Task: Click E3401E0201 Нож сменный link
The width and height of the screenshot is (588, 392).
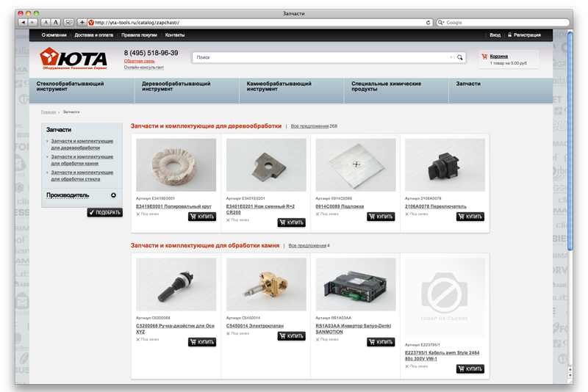Action: [x=260, y=209]
